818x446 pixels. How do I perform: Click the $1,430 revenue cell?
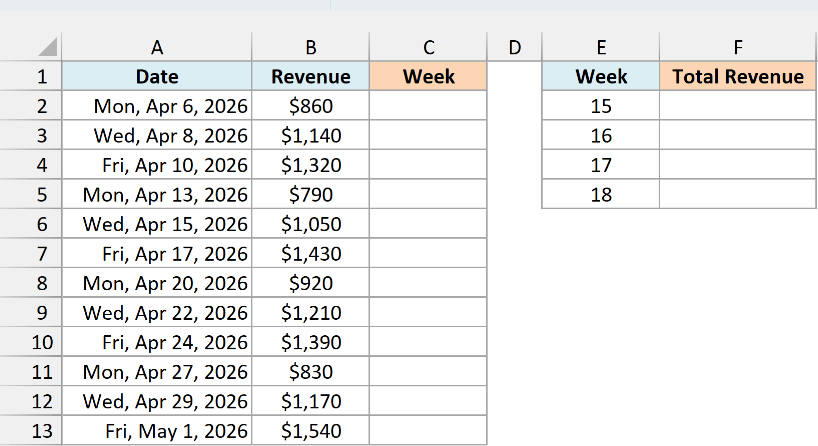pos(310,254)
